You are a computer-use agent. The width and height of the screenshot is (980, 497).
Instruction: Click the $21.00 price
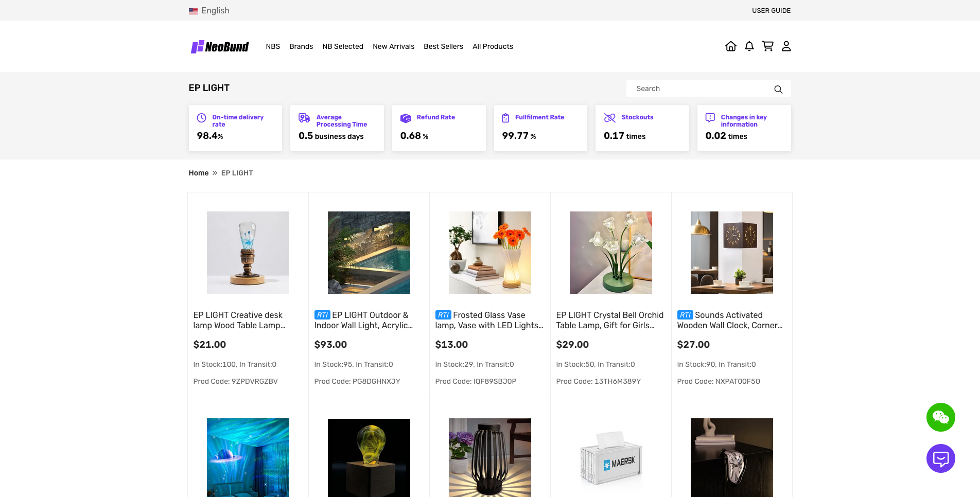click(209, 345)
